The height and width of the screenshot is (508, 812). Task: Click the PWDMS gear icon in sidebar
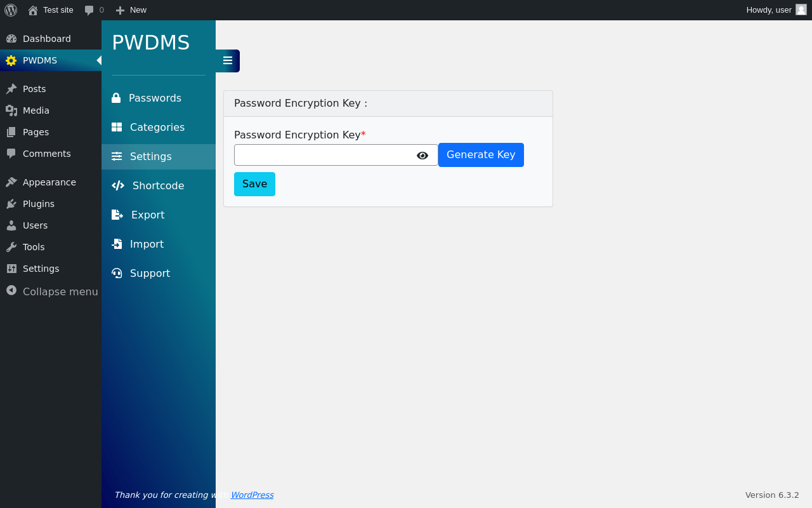pyautogui.click(x=11, y=60)
